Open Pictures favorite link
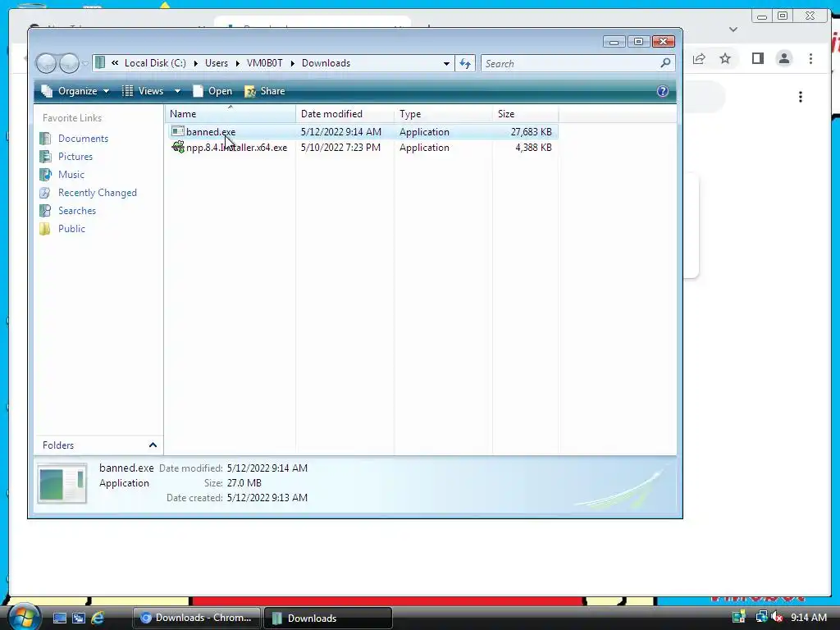 [x=75, y=157]
